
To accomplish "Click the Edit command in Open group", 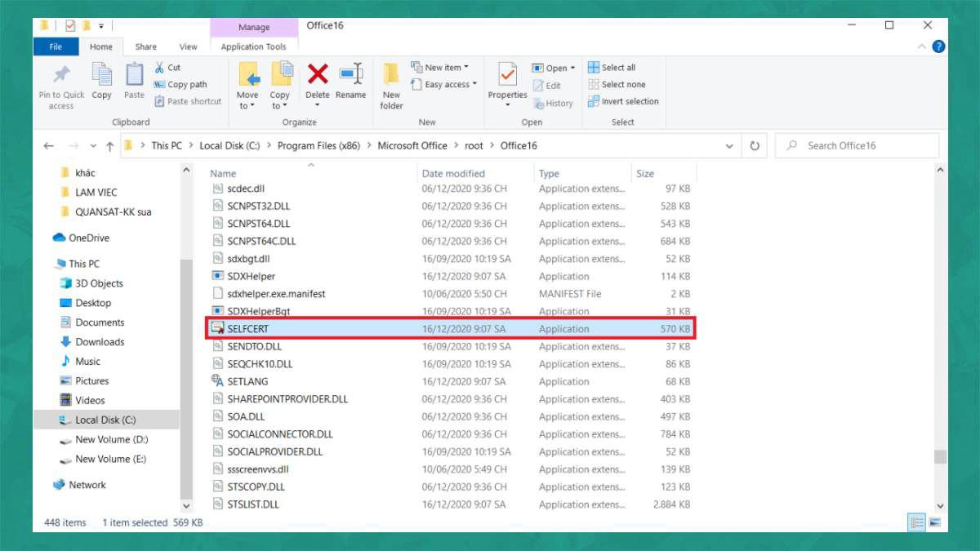I will (546, 85).
